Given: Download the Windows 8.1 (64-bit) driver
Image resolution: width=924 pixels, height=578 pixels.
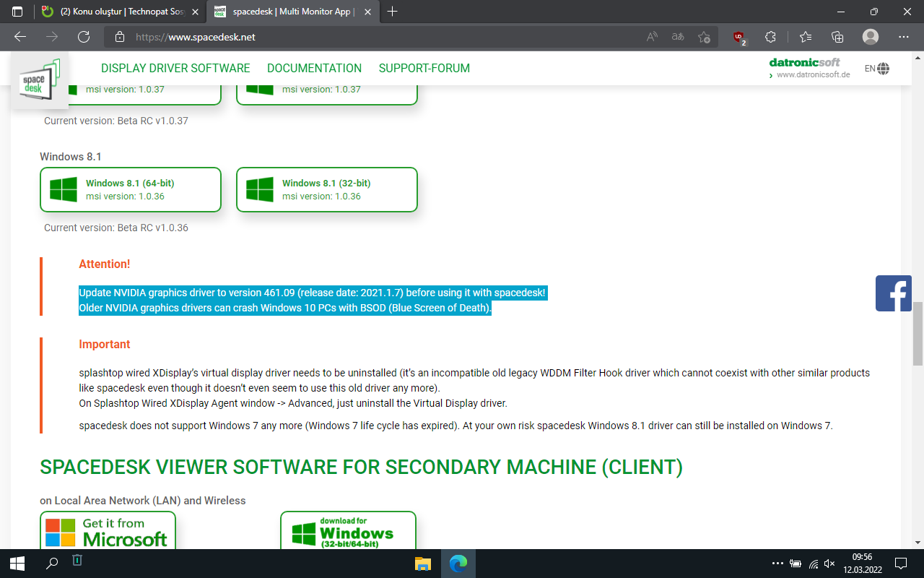Looking at the screenshot, I should 131,190.
